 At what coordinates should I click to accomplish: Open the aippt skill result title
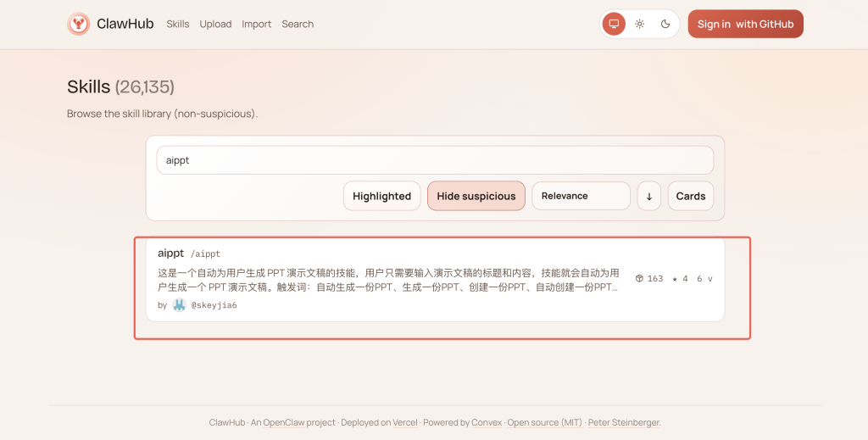[170, 253]
